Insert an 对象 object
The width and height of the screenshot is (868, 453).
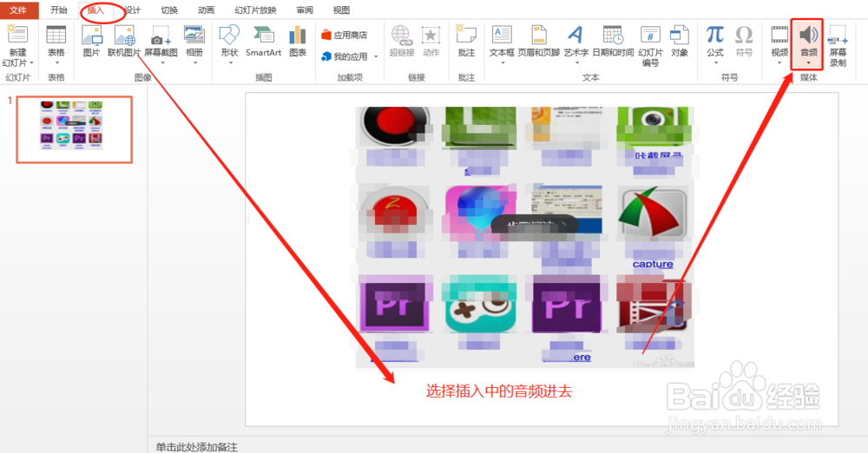(x=680, y=41)
